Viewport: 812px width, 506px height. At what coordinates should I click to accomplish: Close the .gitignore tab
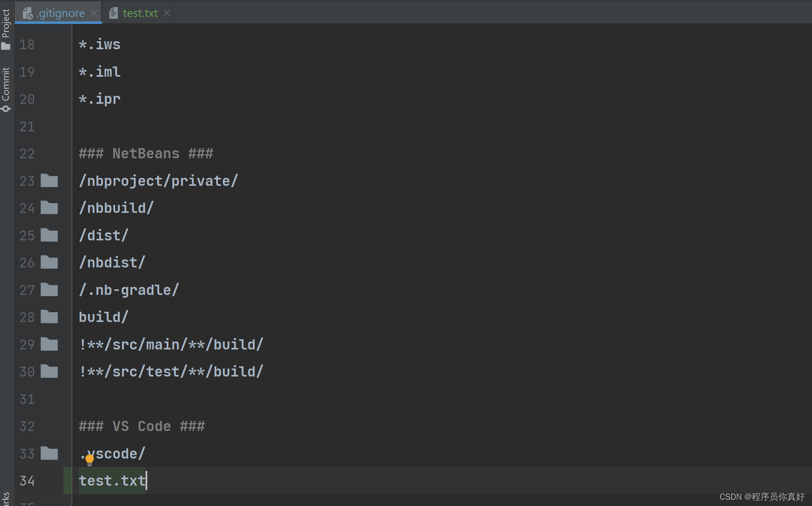click(x=94, y=13)
